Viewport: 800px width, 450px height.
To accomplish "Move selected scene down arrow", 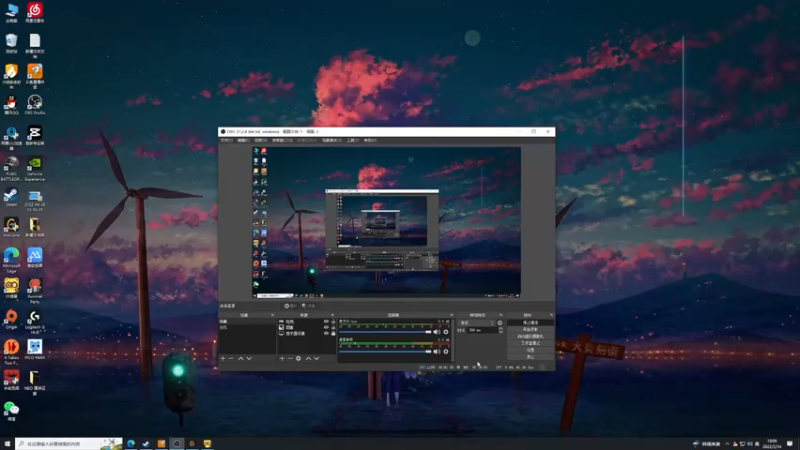I will [249, 359].
